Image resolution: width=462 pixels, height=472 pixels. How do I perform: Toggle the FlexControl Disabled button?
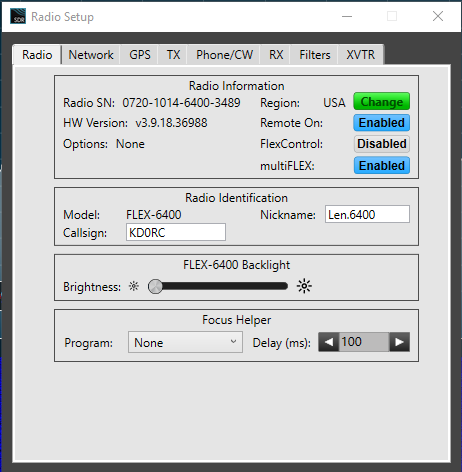[x=382, y=144]
